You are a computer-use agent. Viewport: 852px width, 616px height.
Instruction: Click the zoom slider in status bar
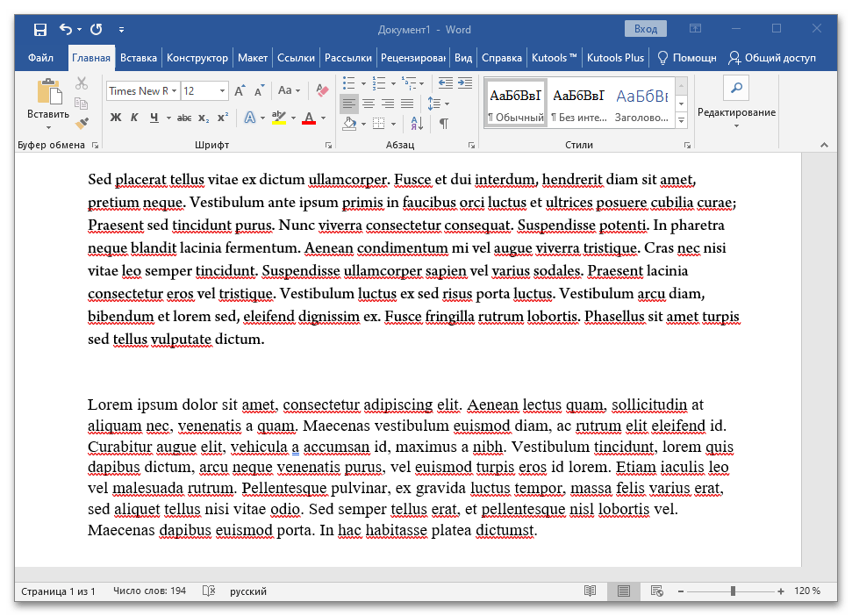[x=733, y=591]
